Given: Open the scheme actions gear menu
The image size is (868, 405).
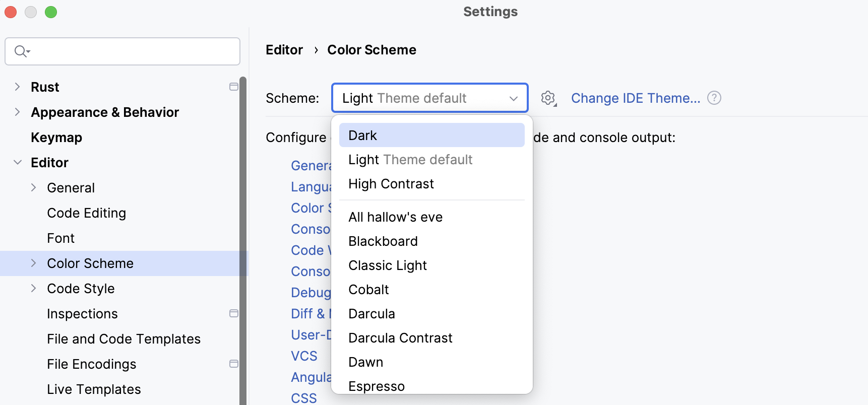Looking at the screenshot, I should [x=548, y=98].
